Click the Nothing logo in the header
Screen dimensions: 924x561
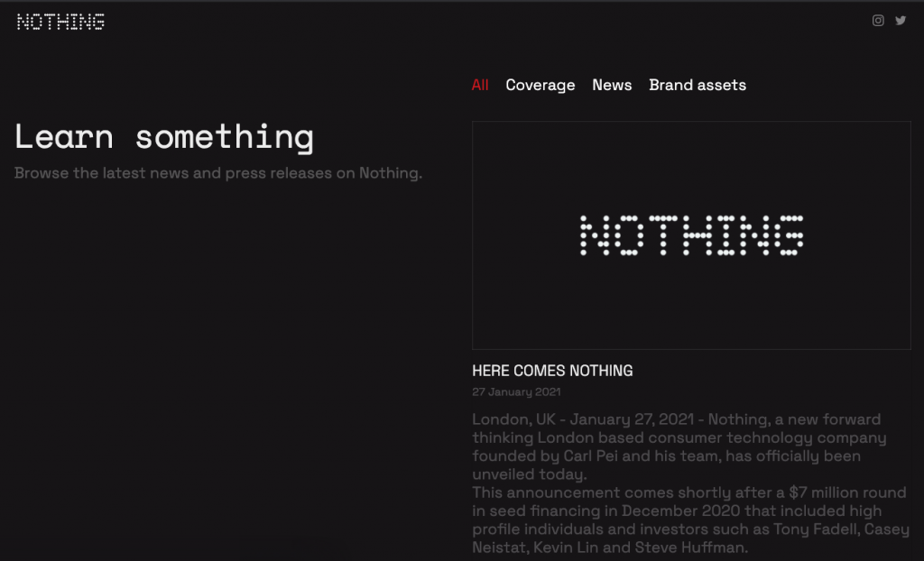60,22
